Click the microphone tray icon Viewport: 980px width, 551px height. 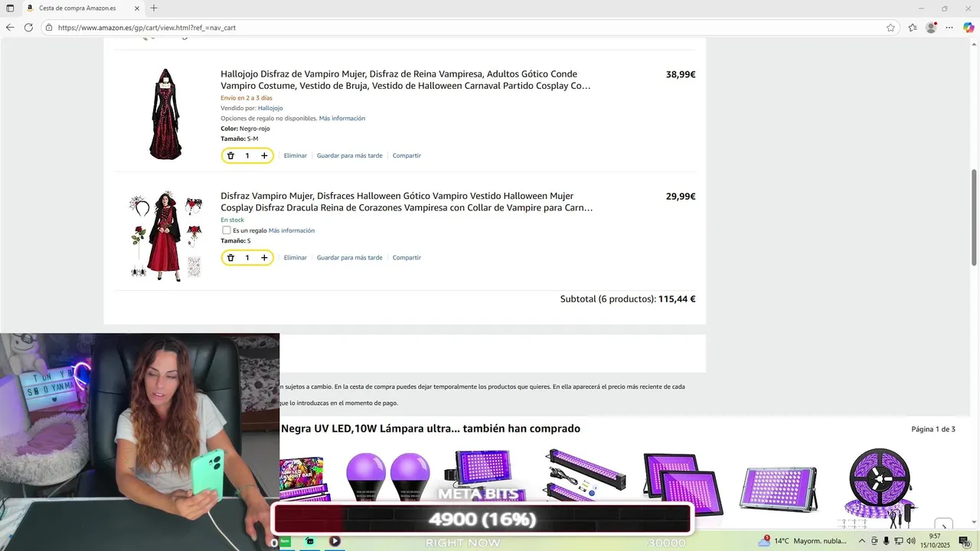[886, 541]
